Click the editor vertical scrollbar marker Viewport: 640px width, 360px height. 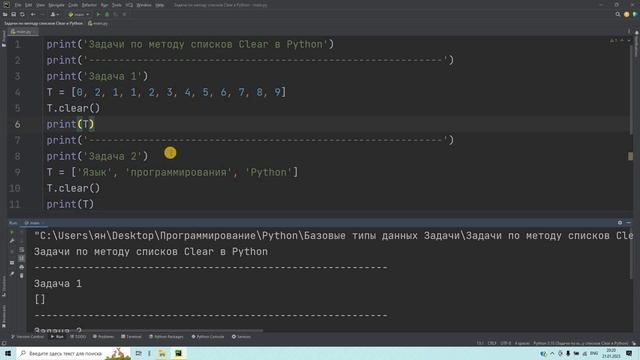coord(630,156)
